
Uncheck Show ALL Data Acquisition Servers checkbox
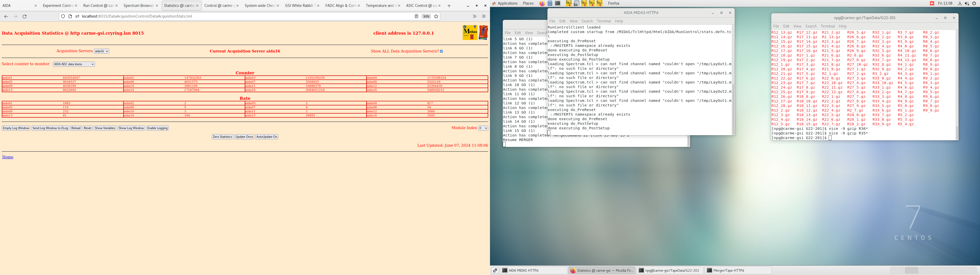coord(441,51)
